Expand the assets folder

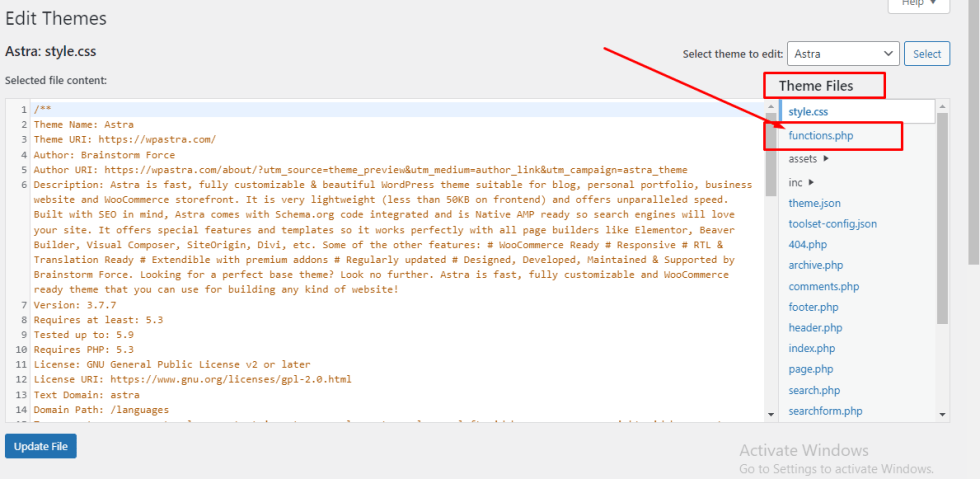point(809,159)
